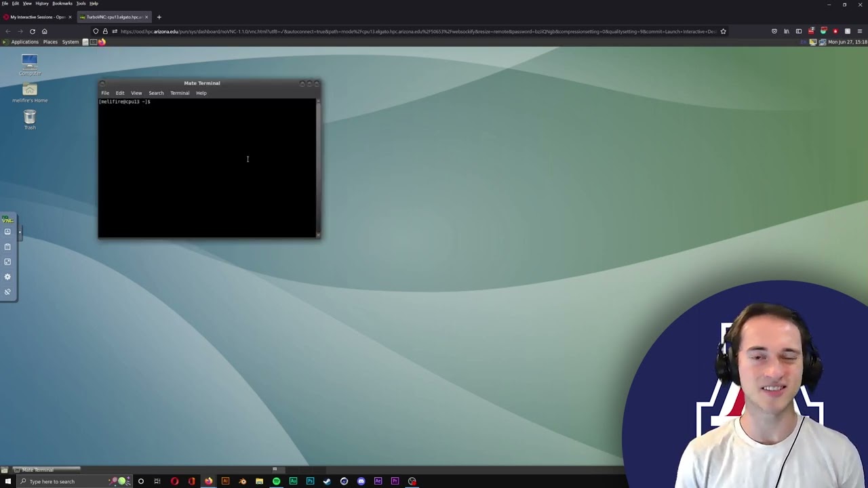Click site padlock security icon

click(x=105, y=31)
